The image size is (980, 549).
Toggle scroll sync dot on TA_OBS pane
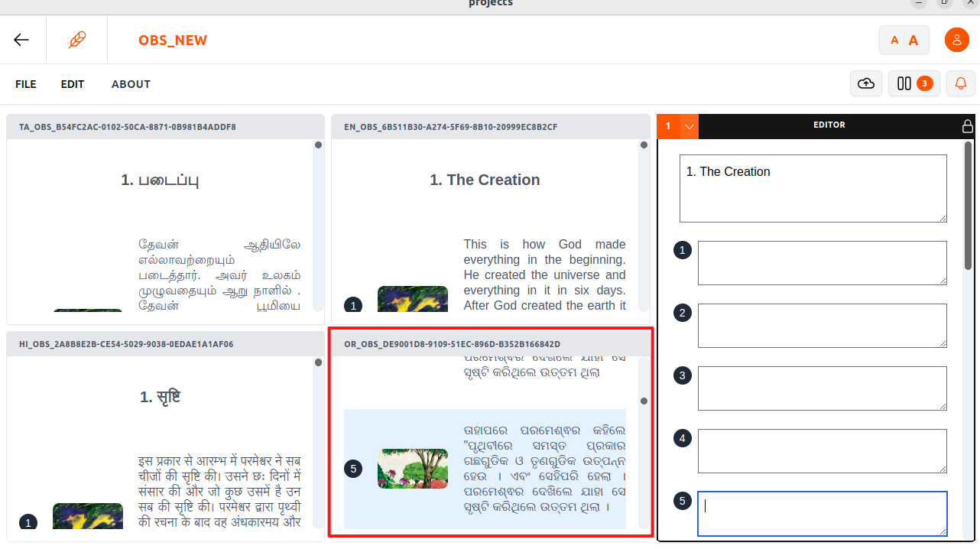coord(318,144)
